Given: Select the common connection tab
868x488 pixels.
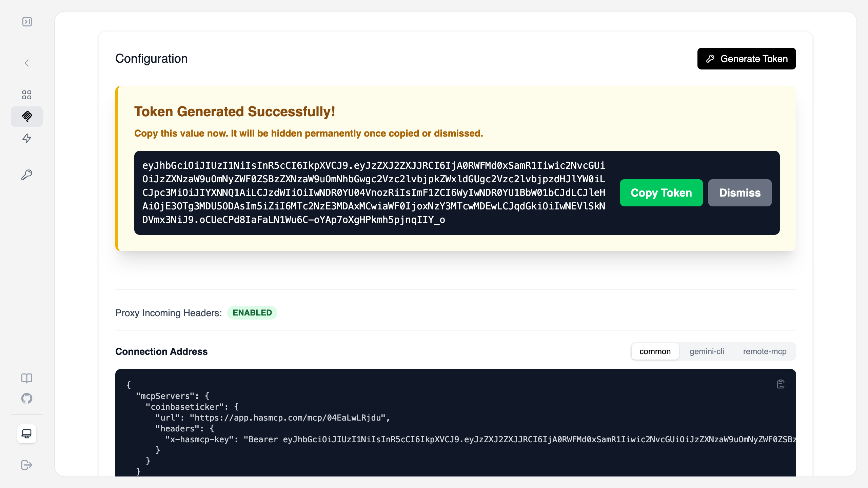Looking at the screenshot, I should point(655,351).
